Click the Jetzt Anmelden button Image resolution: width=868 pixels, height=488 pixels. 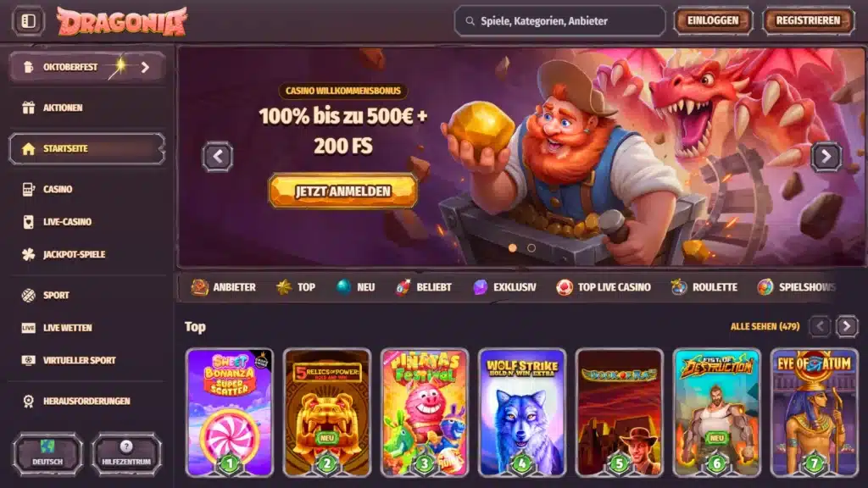tap(342, 191)
